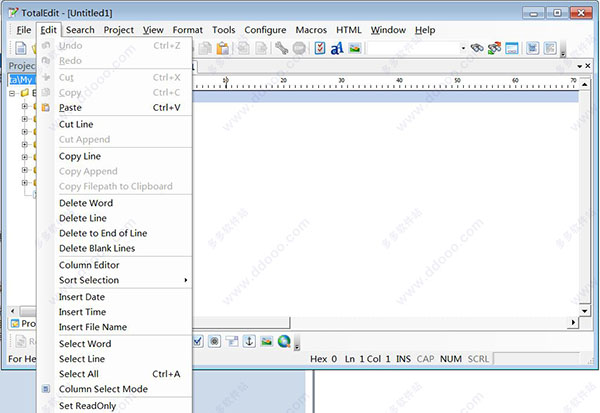Image resolution: width=600 pixels, height=413 pixels.
Task: Expand the second child node in the project tree
Action: click(x=24, y=119)
